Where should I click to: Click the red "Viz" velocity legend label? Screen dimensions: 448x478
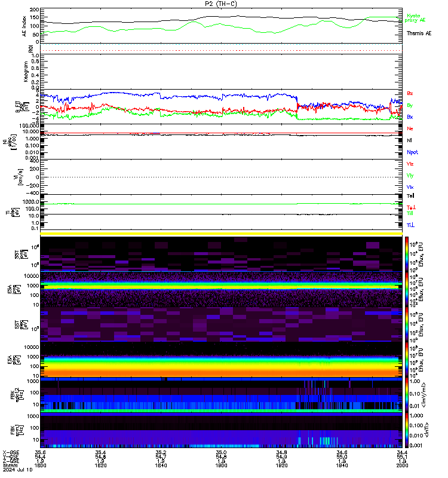pyautogui.click(x=410, y=164)
